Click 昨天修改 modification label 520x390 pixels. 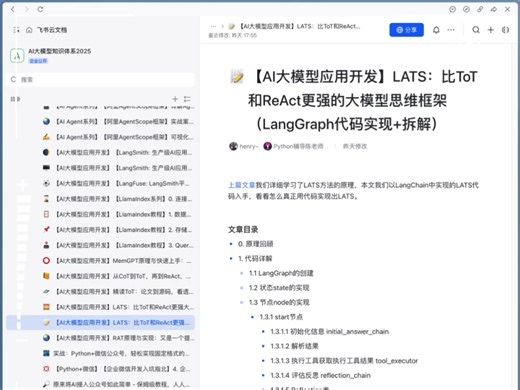[355, 146]
